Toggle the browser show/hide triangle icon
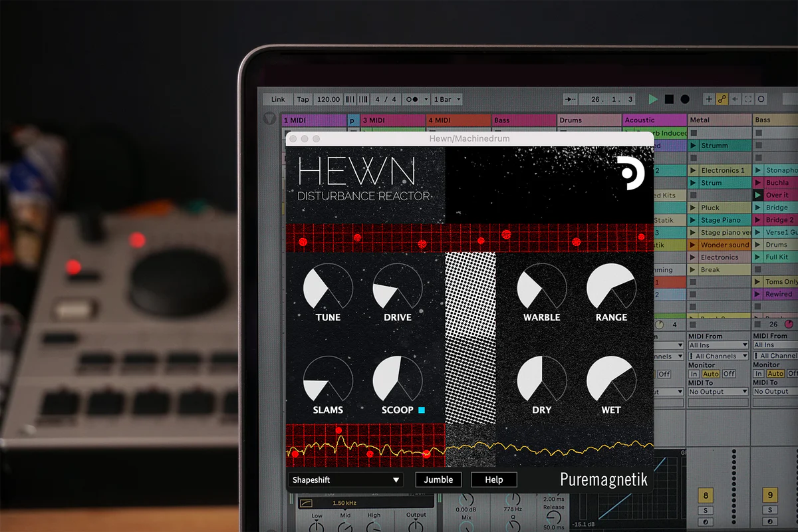The width and height of the screenshot is (798, 532). 269,120
